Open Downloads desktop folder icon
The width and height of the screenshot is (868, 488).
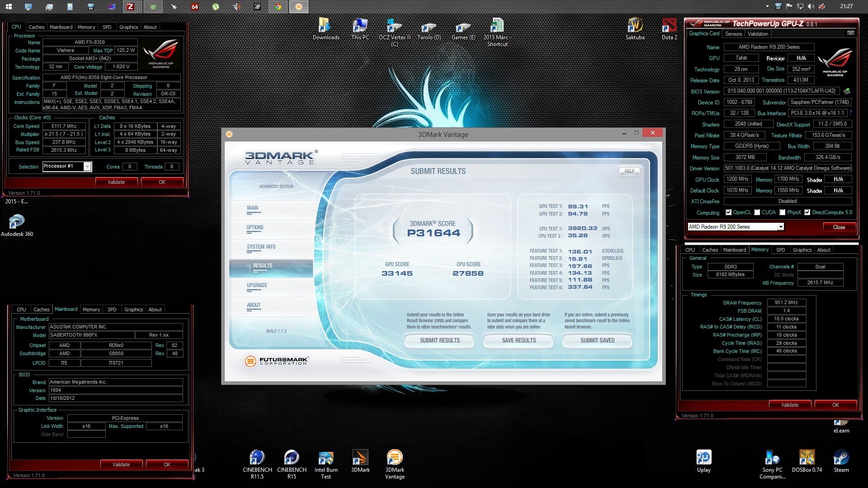pyautogui.click(x=326, y=29)
